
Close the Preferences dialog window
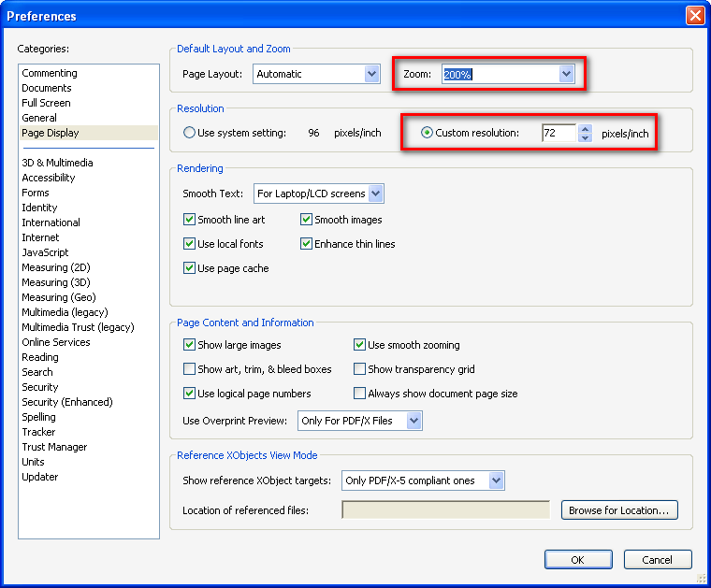coord(694,16)
